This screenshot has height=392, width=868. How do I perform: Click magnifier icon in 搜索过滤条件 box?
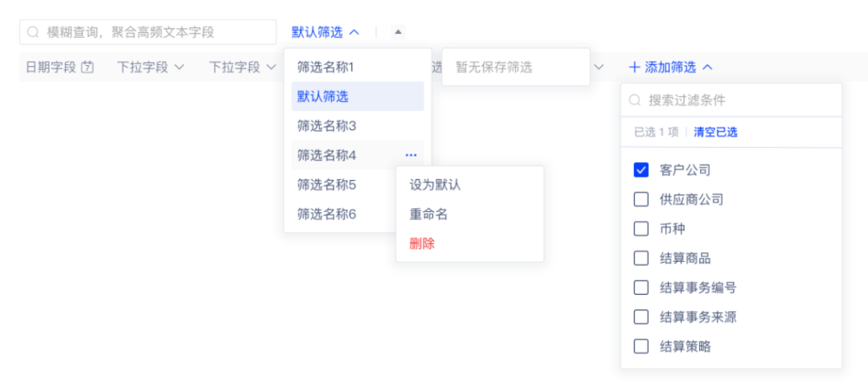(635, 100)
